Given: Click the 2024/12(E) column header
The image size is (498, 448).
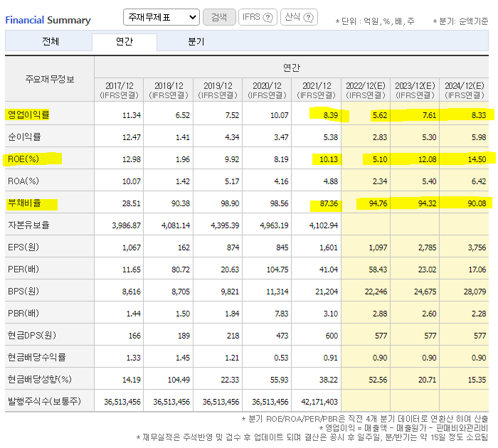Looking at the screenshot, I should [x=465, y=90].
